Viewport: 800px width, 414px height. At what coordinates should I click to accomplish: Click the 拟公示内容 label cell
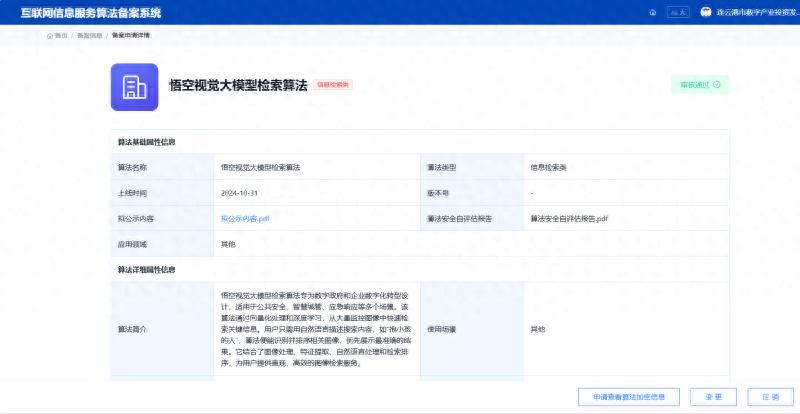pyautogui.click(x=162, y=218)
